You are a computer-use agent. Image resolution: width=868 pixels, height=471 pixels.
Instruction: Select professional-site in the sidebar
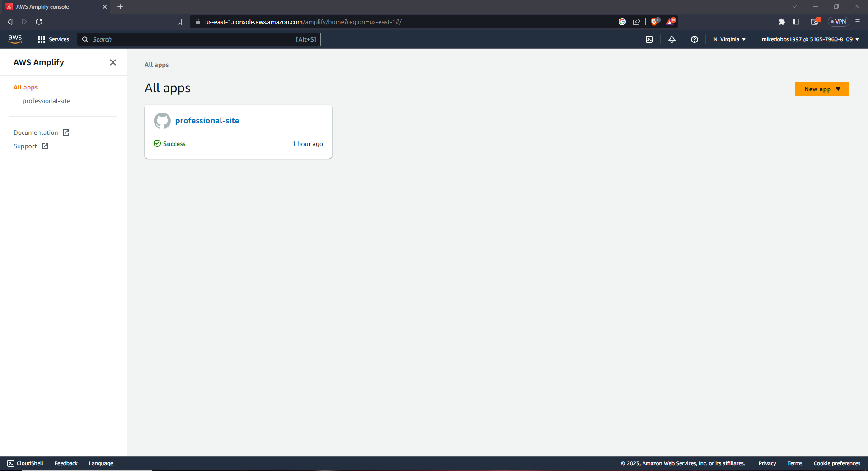[46, 101]
